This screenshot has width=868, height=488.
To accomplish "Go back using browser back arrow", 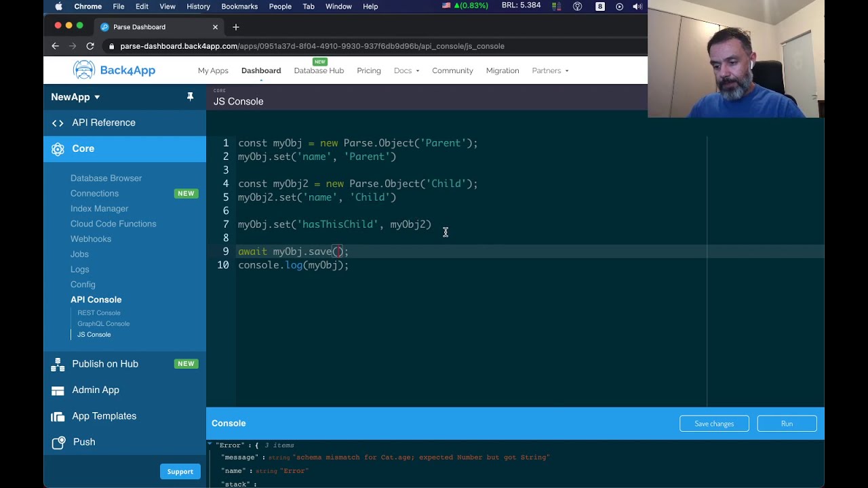I will click(x=56, y=46).
